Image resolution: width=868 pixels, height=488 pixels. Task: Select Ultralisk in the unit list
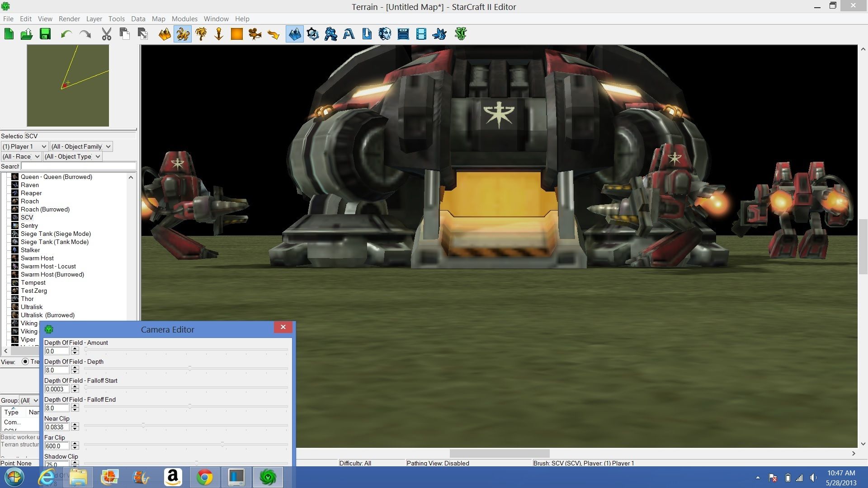(32, 307)
